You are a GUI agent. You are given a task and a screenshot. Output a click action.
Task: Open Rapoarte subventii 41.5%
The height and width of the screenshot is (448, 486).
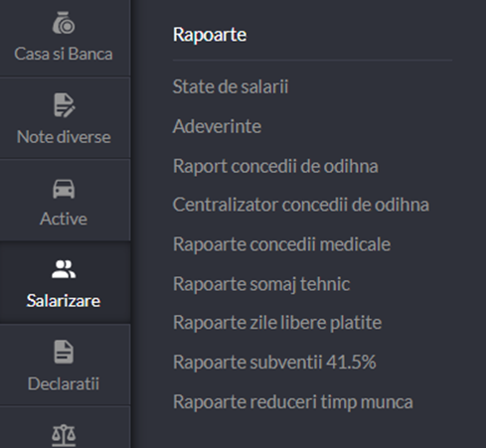pos(274,362)
